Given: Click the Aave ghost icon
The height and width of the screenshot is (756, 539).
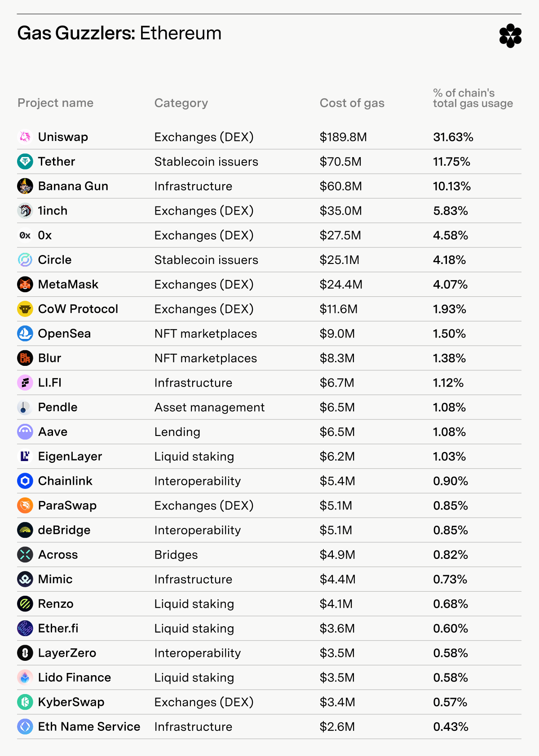Looking at the screenshot, I should click(x=25, y=432).
